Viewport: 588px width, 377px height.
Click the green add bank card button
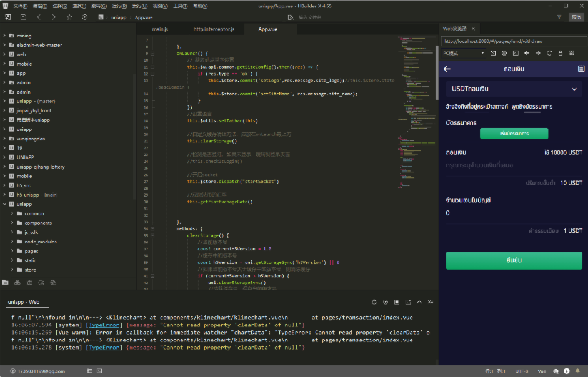pos(514,134)
